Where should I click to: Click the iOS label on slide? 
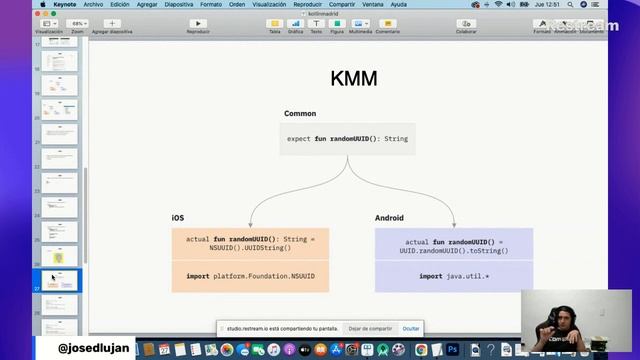click(178, 218)
